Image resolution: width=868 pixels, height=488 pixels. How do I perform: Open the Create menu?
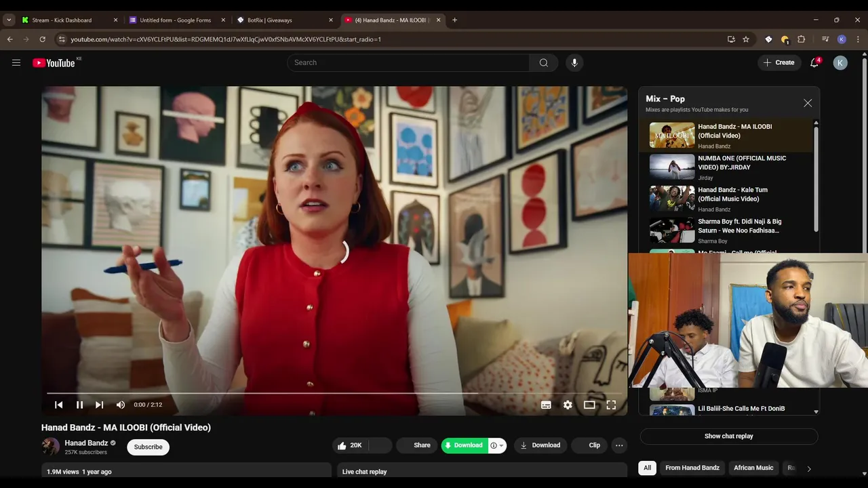779,62
